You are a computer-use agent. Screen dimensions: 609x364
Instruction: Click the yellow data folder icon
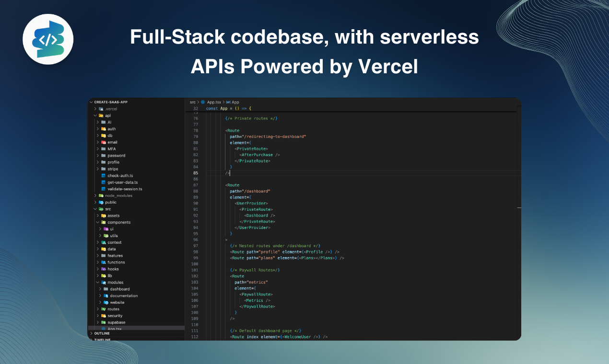click(x=104, y=249)
